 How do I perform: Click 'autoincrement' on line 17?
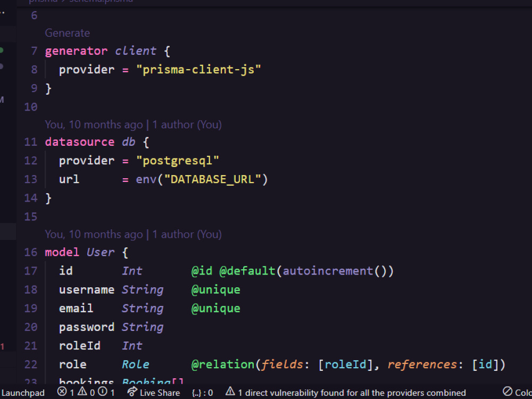coord(328,271)
